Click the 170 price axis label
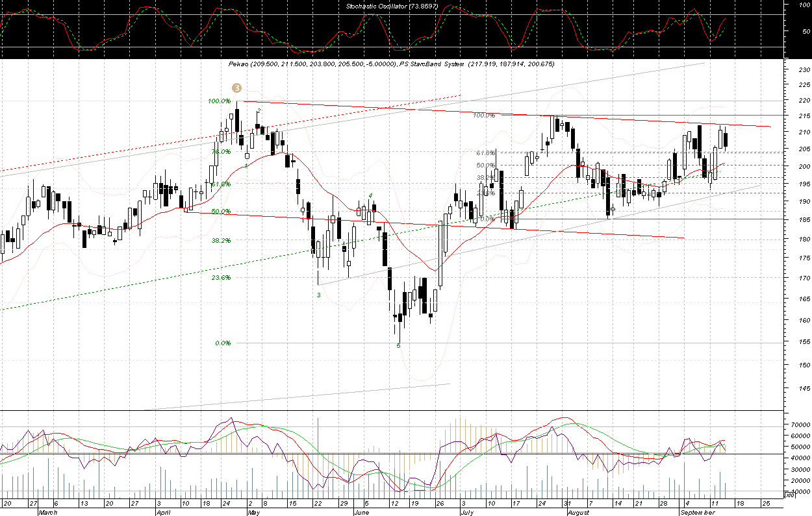The image size is (812, 516). click(803, 278)
